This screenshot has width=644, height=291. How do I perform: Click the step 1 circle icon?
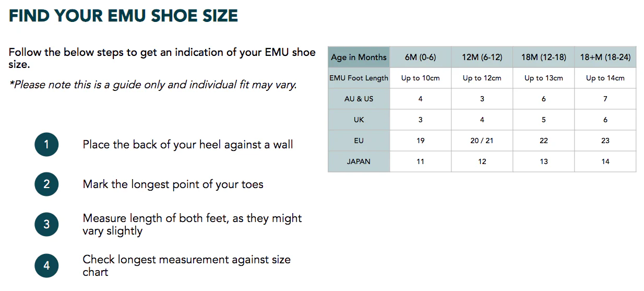[46, 144]
